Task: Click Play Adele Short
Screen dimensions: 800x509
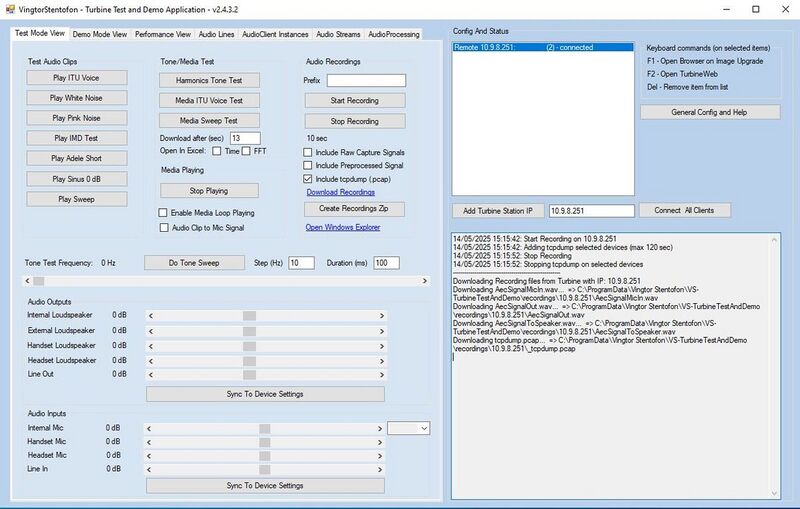Action: tap(77, 158)
